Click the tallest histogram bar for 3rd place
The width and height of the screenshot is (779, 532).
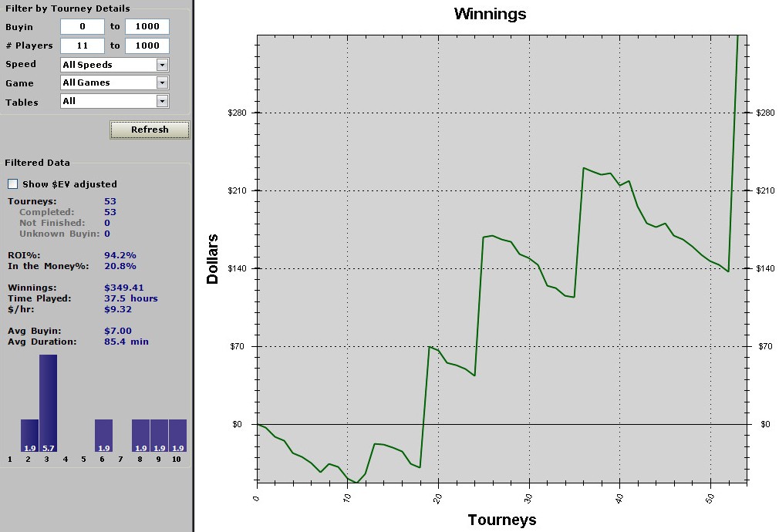coord(48,401)
